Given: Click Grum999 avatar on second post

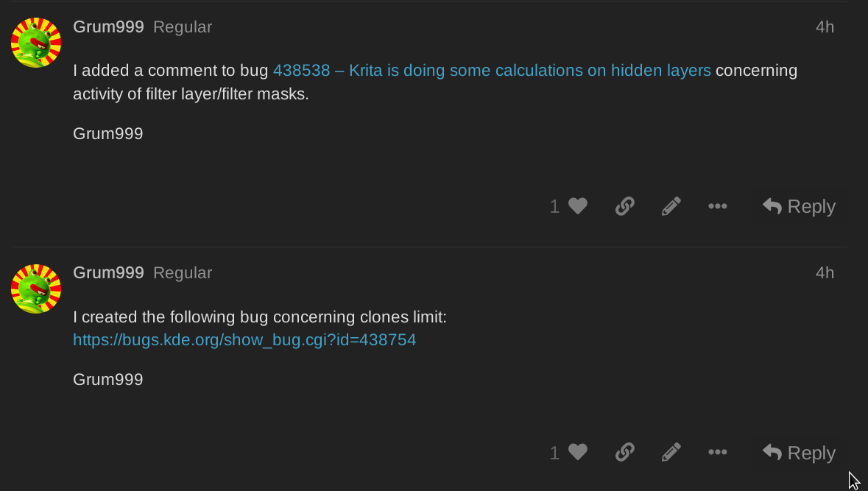Looking at the screenshot, I should tap(36, 289).
